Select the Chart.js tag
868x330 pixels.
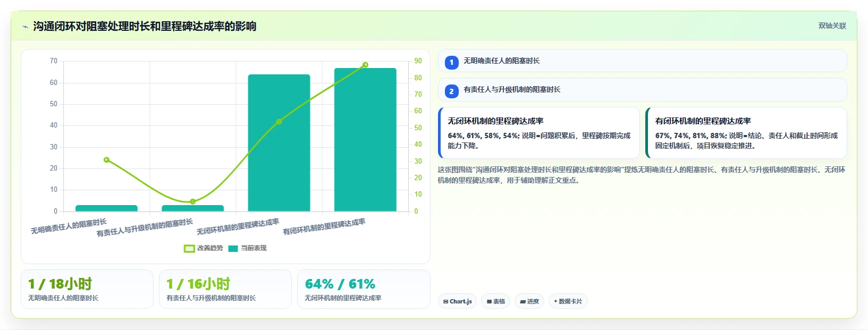pos(457,301)
